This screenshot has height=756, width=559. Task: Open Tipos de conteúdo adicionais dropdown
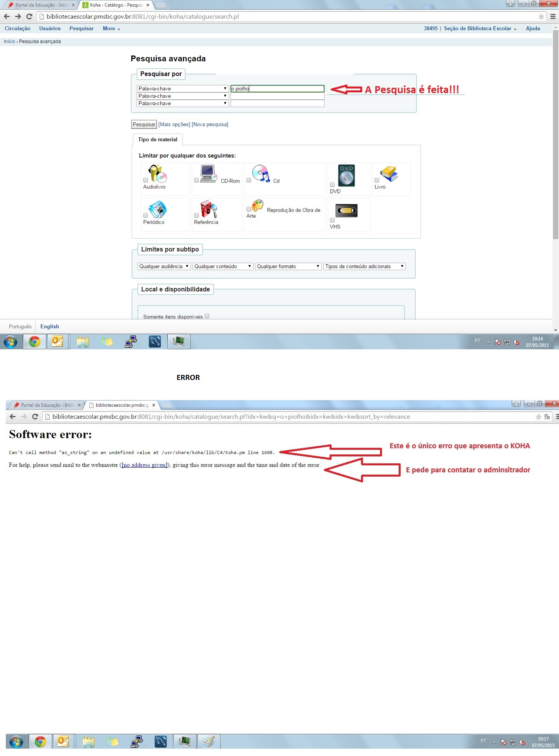pos(364,266)
